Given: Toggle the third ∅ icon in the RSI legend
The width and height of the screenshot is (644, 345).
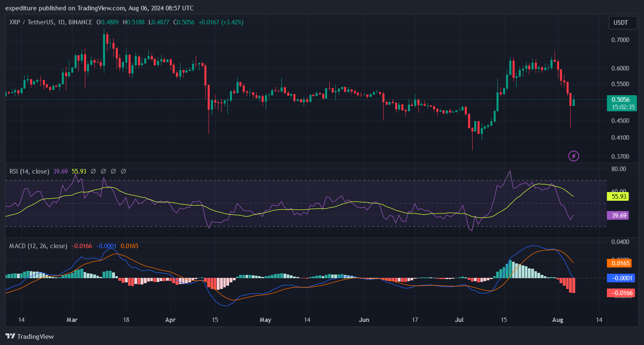Looking at the screenshot, I should 113,171.
